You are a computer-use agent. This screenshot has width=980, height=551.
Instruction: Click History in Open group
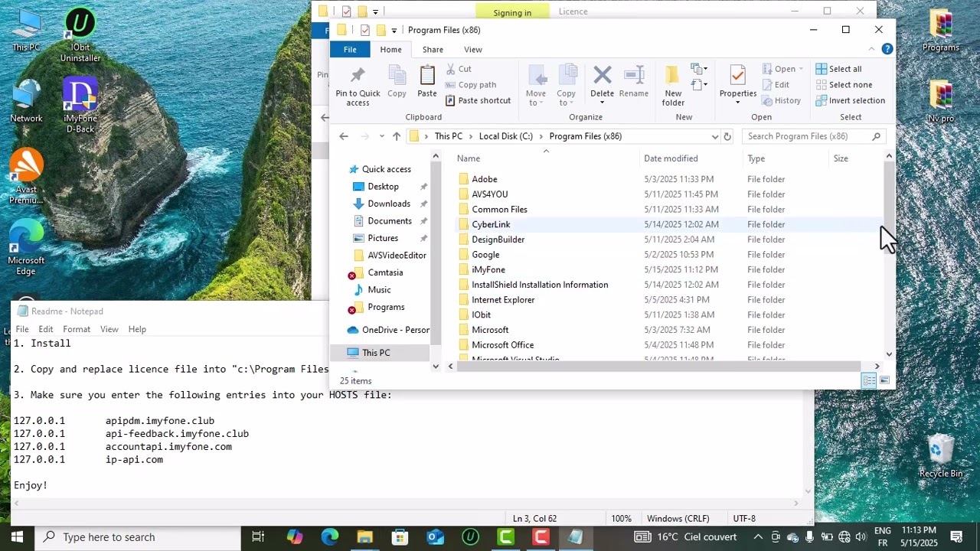(x=781, y=100)
